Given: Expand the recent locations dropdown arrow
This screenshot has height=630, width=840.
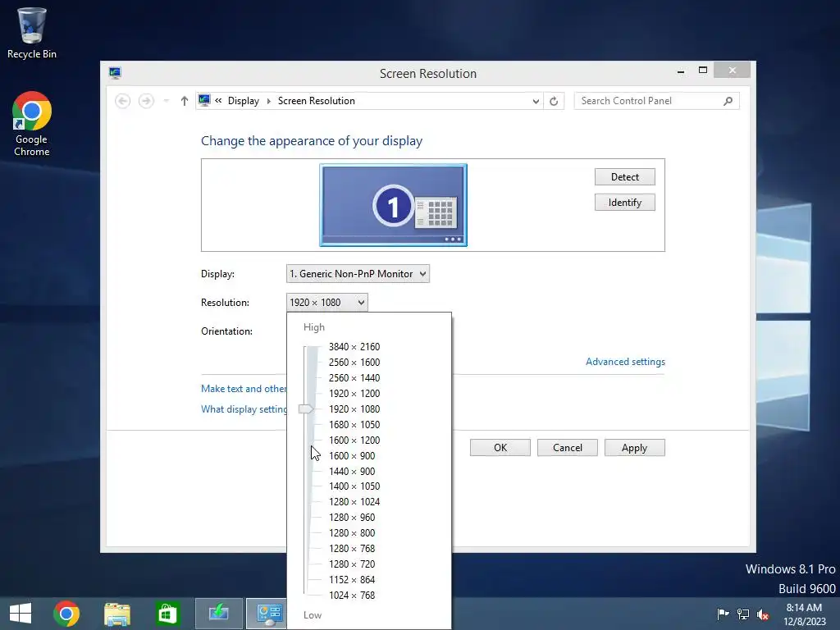Looking at the screenshot, I should (x=166, y=101).
